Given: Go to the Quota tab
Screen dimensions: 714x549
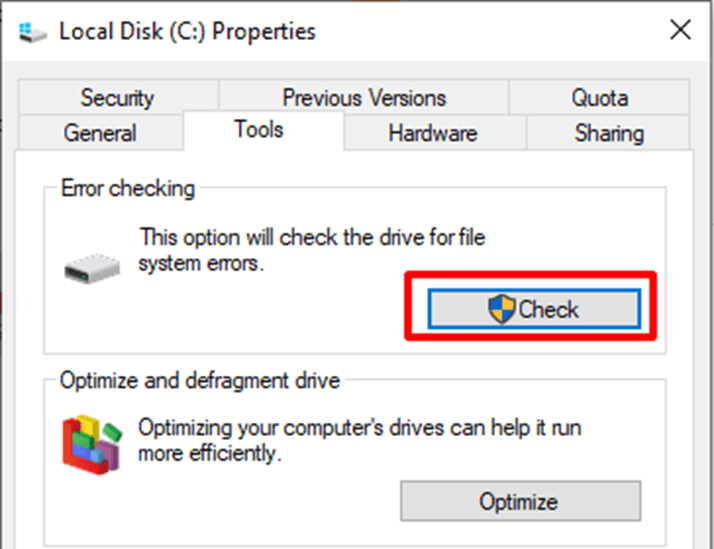Looking at the screenshot, I should [x=600, y=98].
